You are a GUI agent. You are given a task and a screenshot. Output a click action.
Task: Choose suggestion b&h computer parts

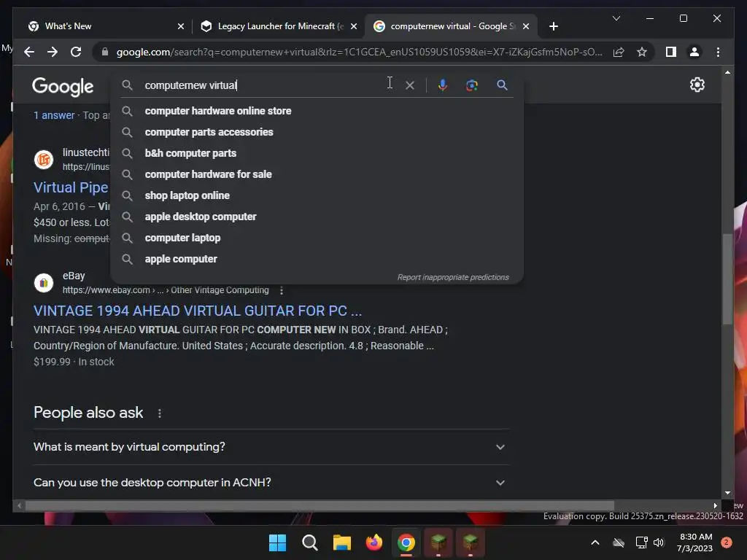point(317,153)
